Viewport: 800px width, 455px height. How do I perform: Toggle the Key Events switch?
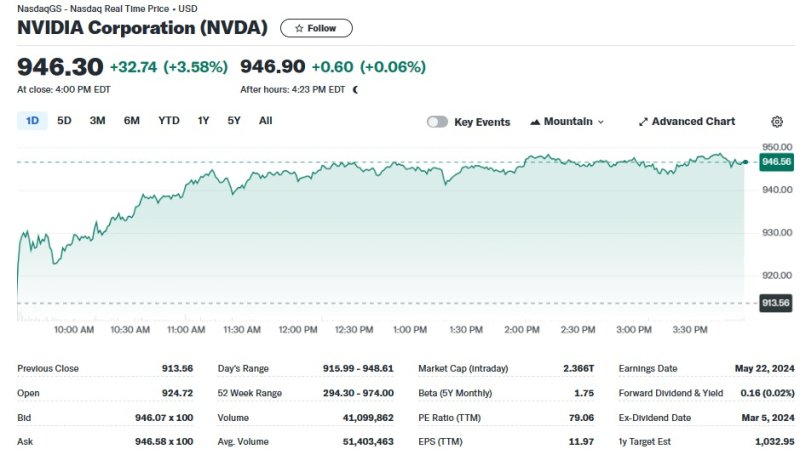click(x=437, y=122)
